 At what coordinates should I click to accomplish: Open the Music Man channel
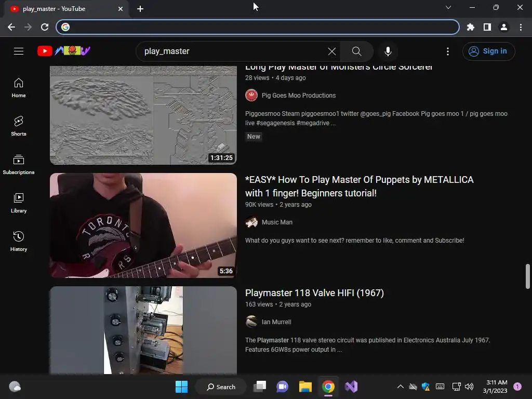point(277,222)
